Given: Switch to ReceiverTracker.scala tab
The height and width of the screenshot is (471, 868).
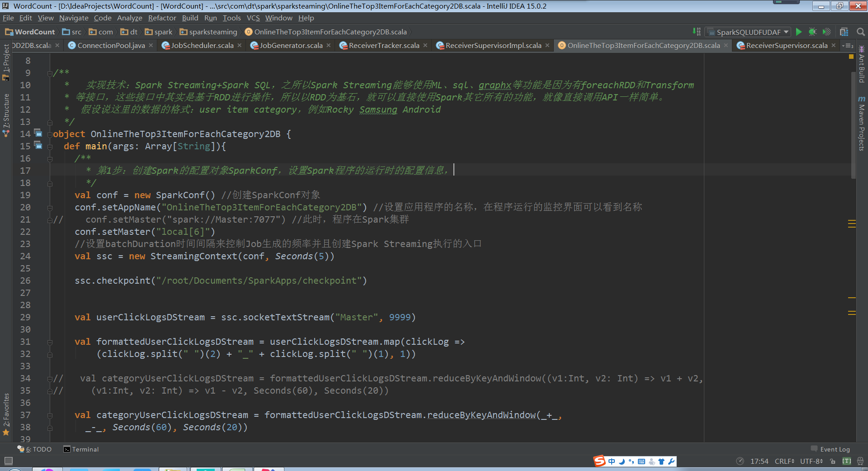Looking at the screenshot, I should (384, 45).
